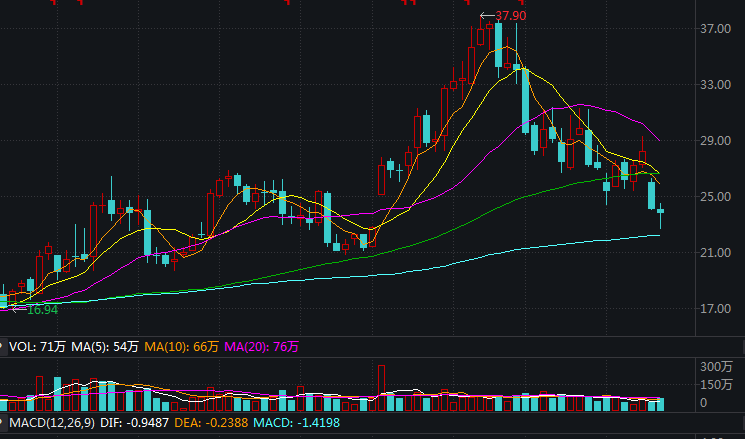This screenshot has height=439, width=745.
Task: Open the MACD indicator dropdown arrow
Action: click(4, 423)
